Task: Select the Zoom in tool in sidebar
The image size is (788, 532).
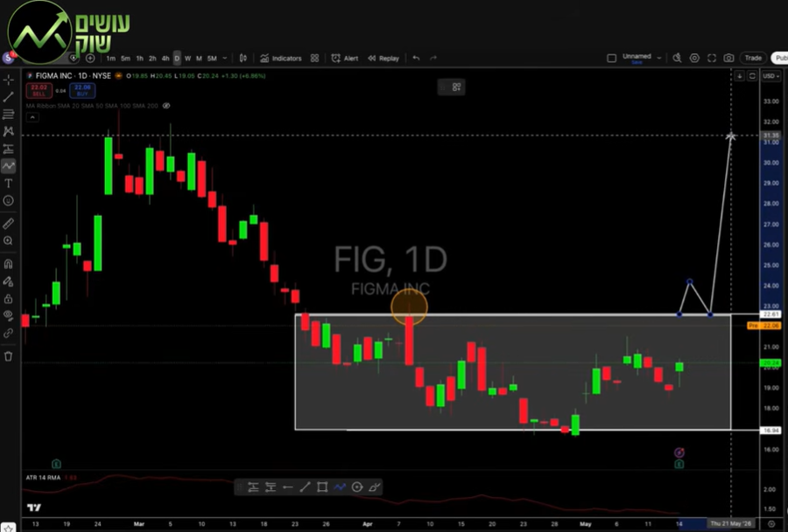Action: (9, 241)
